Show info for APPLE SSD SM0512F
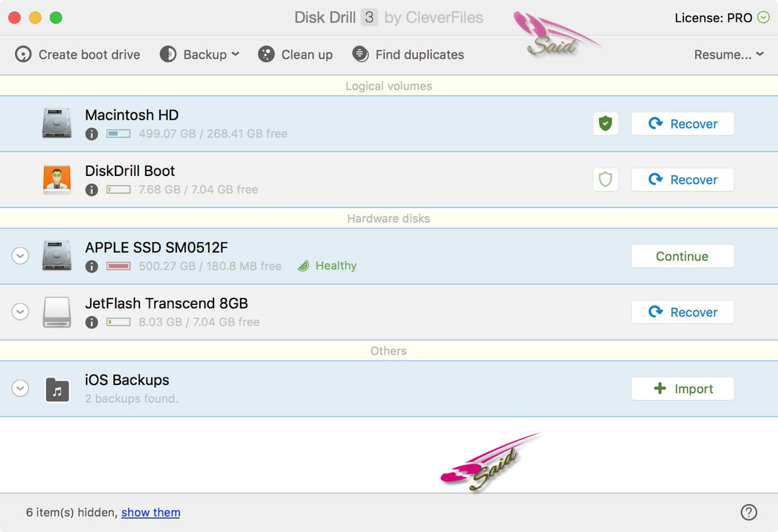778x532 pixels. [x=91, y=267]
